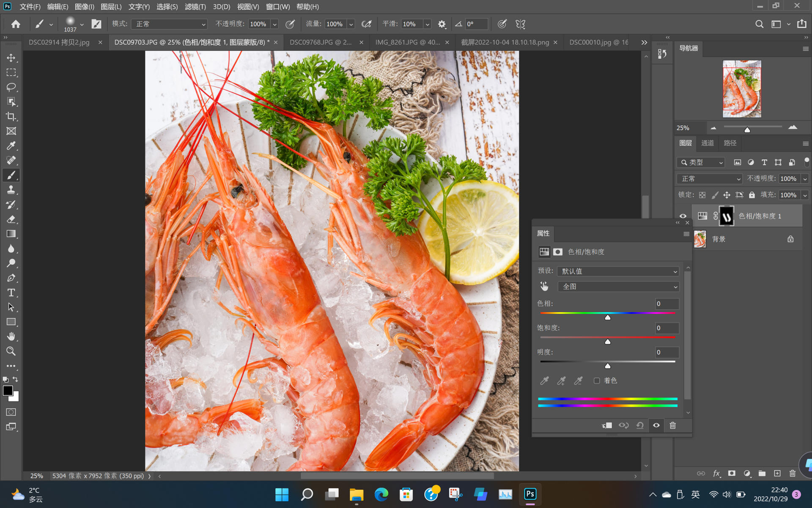The height and width of the screenshot is (508, 812).
Task: Toggle adjustment visibility eye in Properties panel
Action: pos(656,425)
